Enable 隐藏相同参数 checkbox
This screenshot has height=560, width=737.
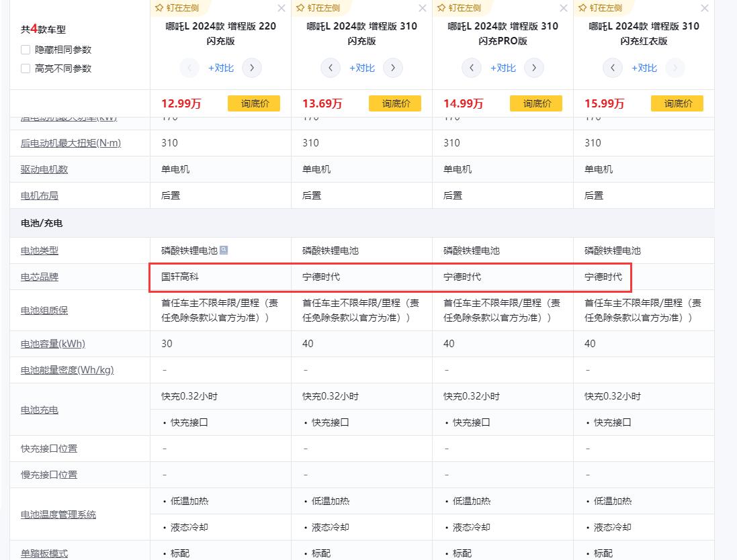coord(26,50)
